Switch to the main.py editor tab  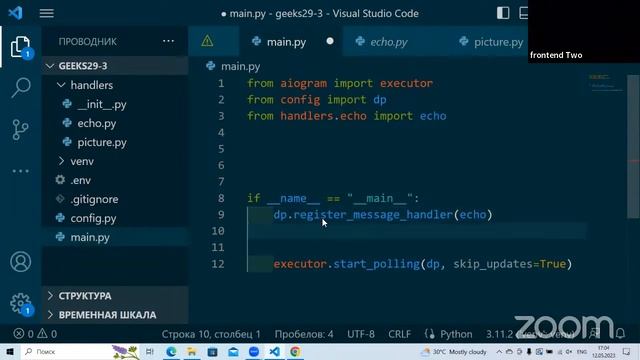(286, 42)
